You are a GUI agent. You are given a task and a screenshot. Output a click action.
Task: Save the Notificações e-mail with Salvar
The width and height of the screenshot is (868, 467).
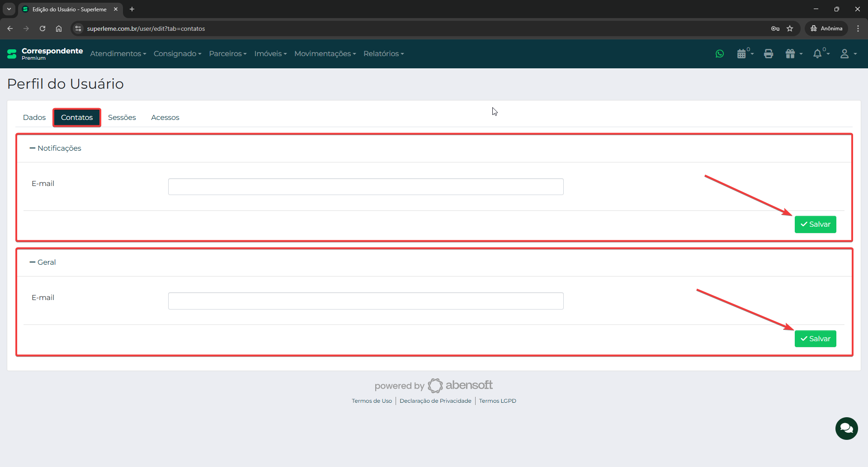815,224
